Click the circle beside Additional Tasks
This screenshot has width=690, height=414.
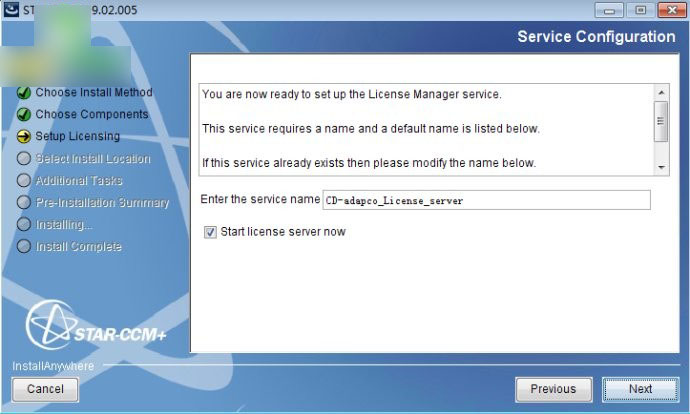[x=23, y=180]
